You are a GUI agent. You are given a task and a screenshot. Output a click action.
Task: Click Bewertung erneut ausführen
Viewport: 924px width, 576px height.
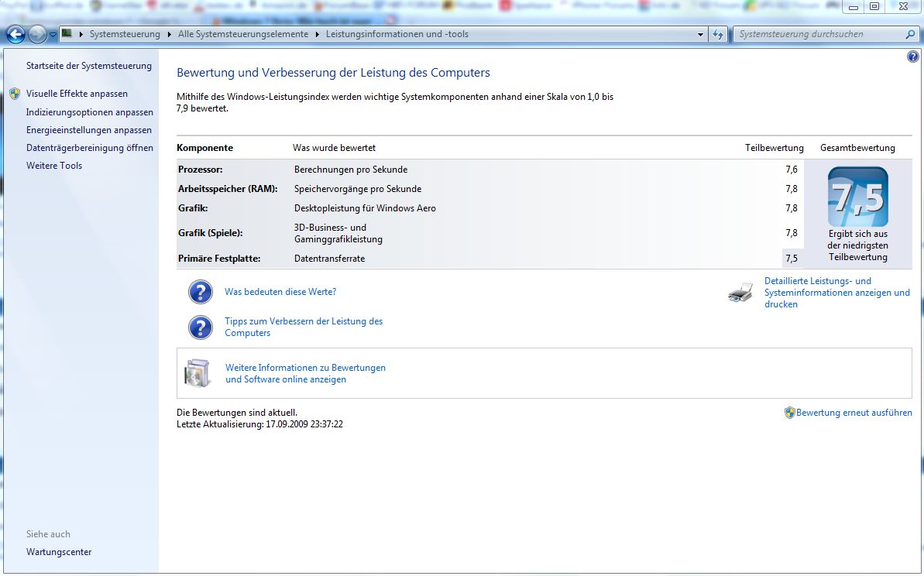tap(854, 413)
